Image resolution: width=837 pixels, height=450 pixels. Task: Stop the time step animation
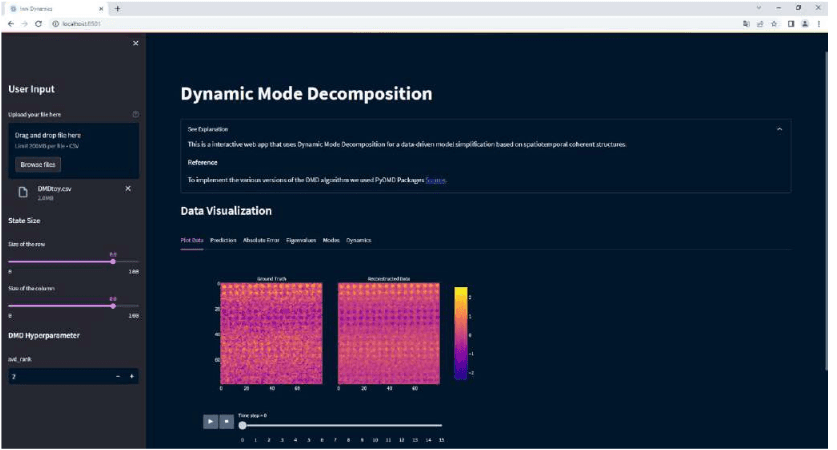(226, 422)
